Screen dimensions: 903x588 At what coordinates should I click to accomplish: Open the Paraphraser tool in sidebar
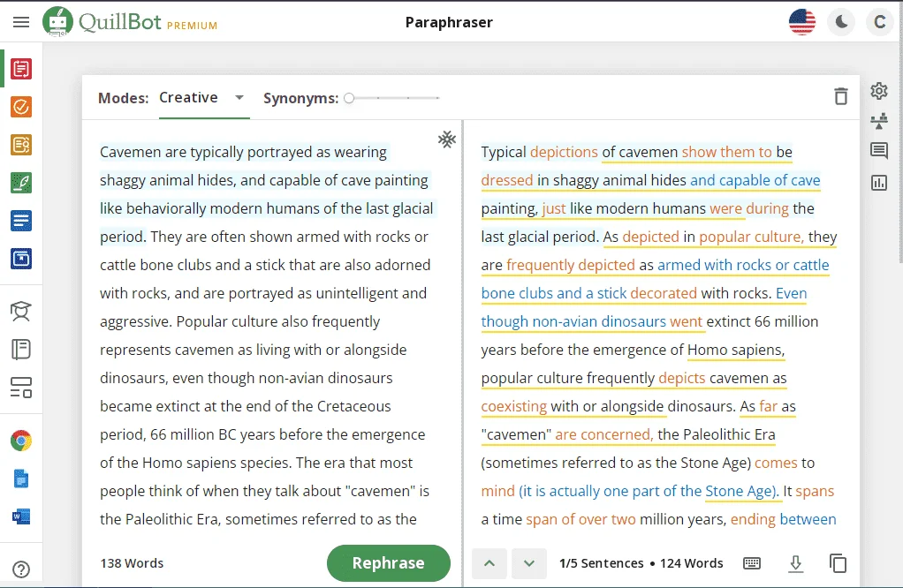21,69
